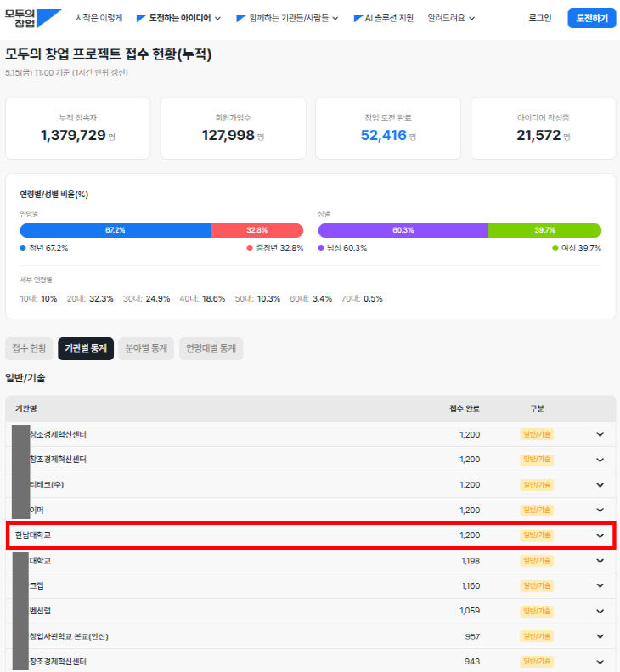Go to AI 솔루션 지원 page

pyautogui.click(x=384, y=18)
